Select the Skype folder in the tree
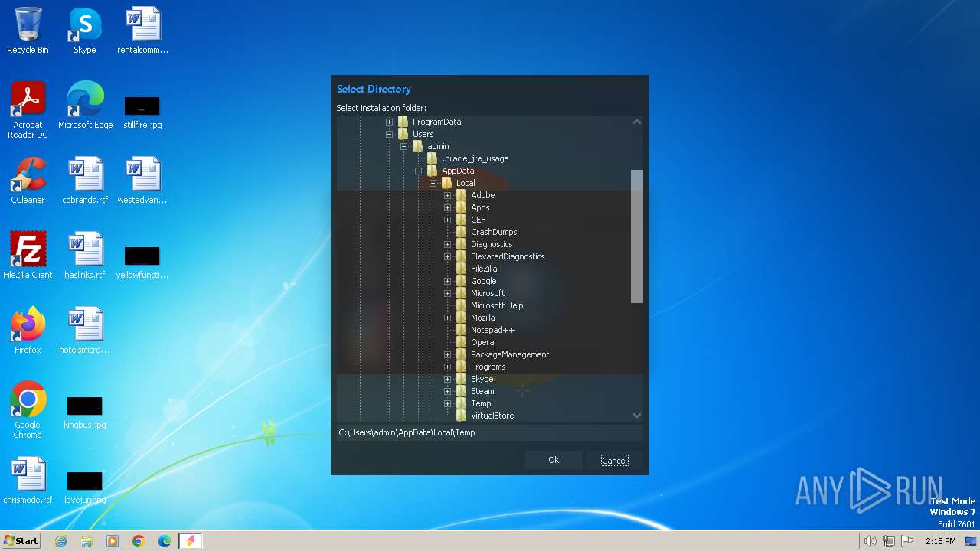The width and height of the screenshot is (980, 551). point(482,379)
